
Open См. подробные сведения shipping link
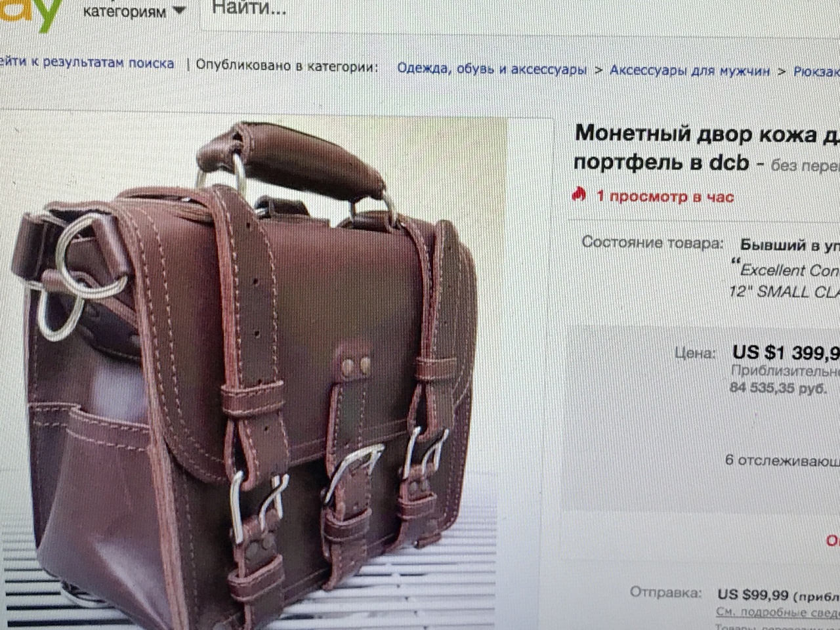coord(778,612)
